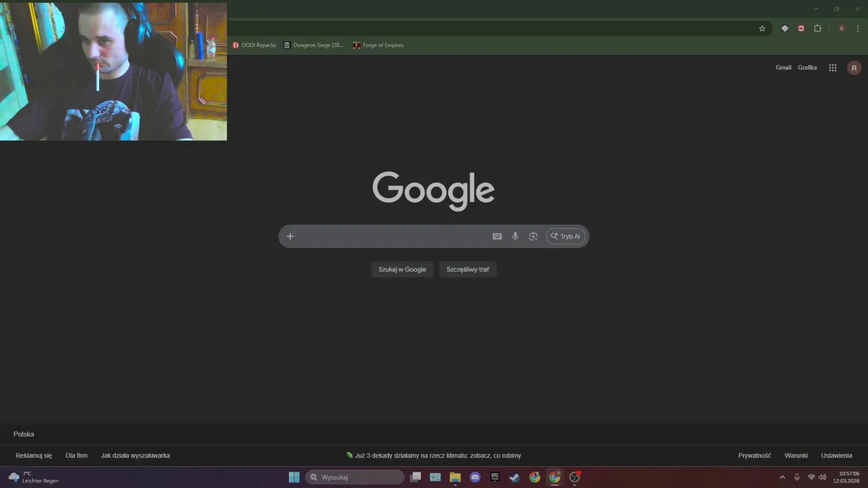Open Chrome's three-dot menu
Viewport: 868px width, 488px height.
click(858, 28)
